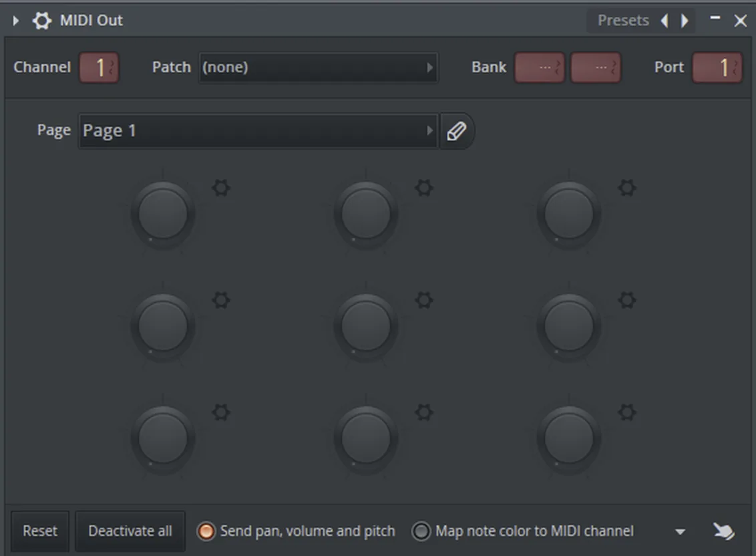Click the second Bank number field
This screenshot has width=756, height=556.
(x=596, y=67)
